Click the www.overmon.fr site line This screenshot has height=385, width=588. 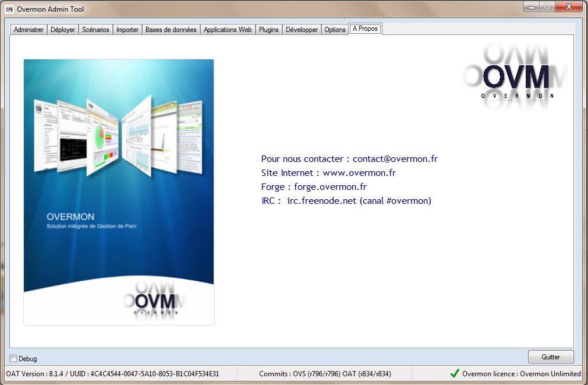(x=328, y=173)
